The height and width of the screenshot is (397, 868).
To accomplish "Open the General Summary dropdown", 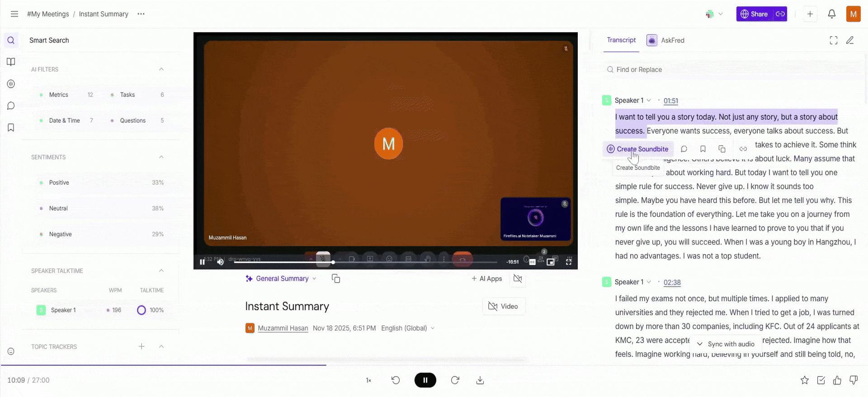I will [x=281, y=279].
